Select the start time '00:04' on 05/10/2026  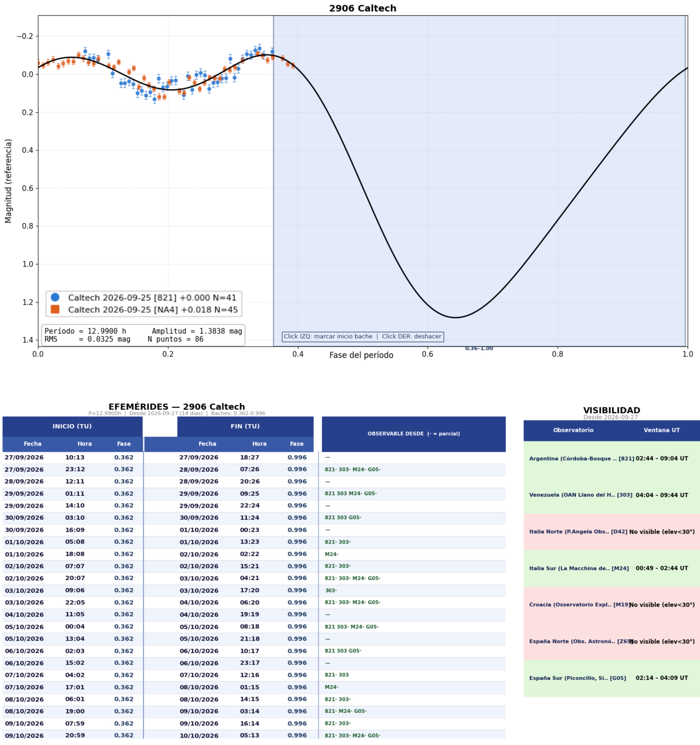tap(75, 627)
